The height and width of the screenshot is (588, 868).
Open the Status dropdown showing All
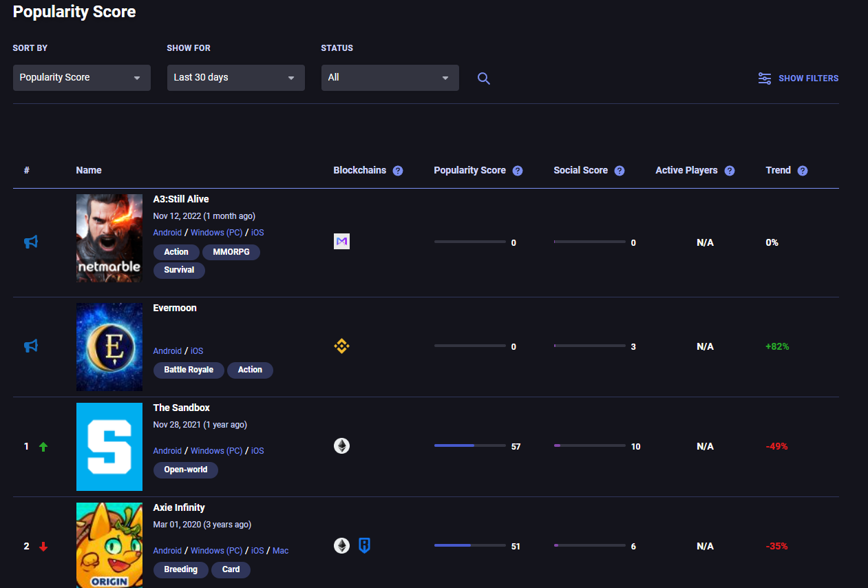pos(390,78)
